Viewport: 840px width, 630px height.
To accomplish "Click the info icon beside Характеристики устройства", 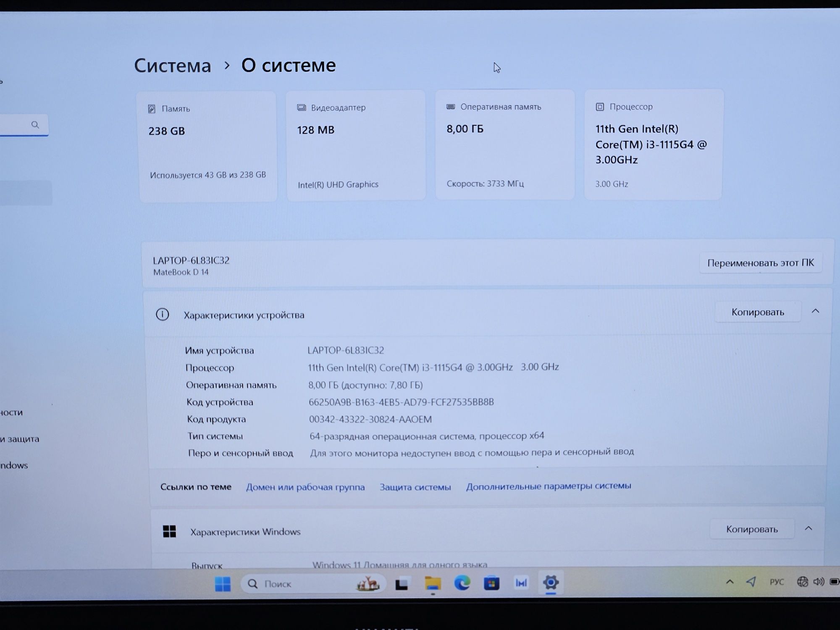I will coord(163,315).
